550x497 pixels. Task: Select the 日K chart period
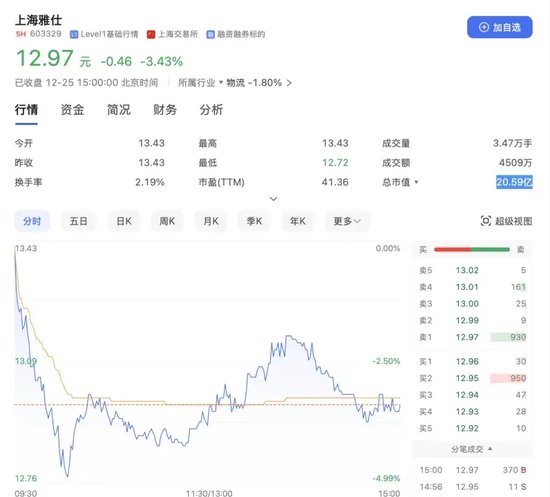coord(124,221)
